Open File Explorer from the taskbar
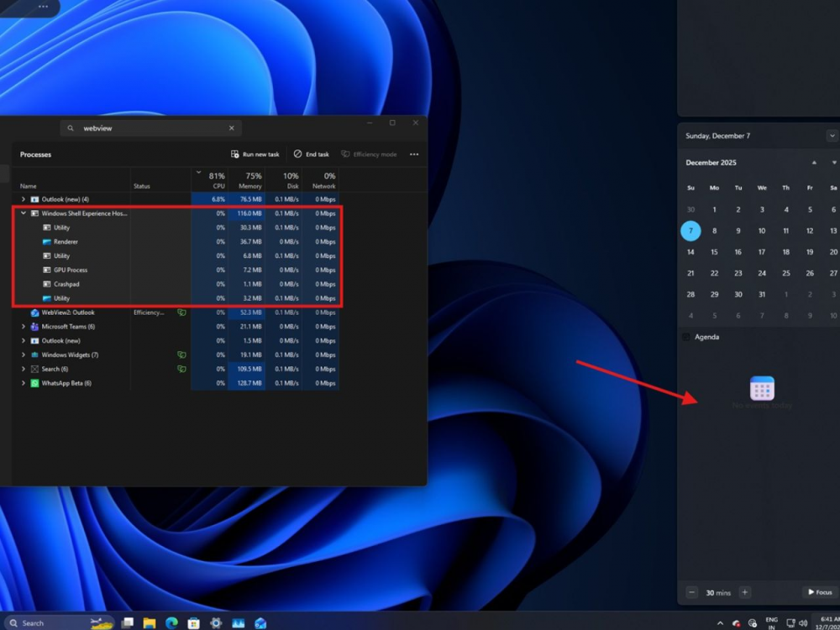Screen dimensions: 840x630 pyautogui.click(x=150, y=623)
